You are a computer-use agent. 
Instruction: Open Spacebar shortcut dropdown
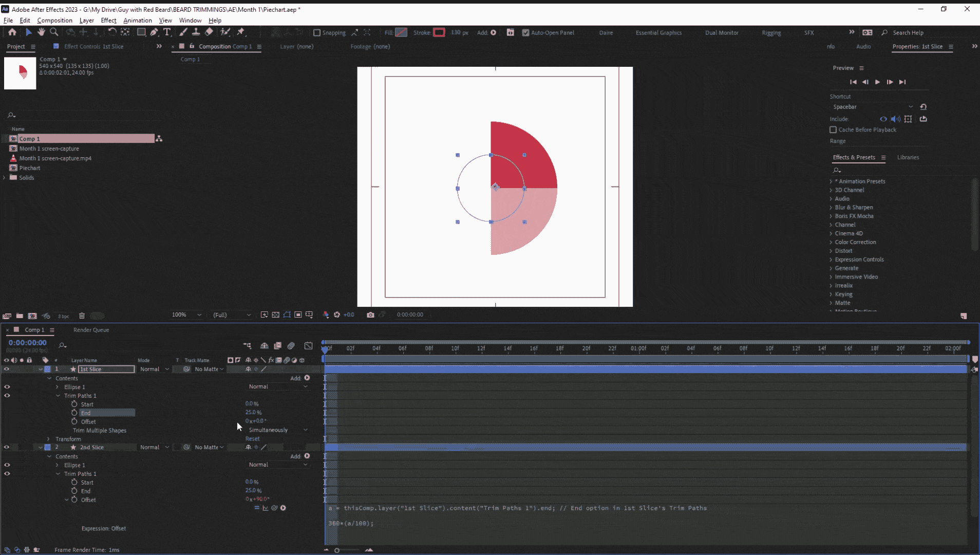(x=873, y=107)
